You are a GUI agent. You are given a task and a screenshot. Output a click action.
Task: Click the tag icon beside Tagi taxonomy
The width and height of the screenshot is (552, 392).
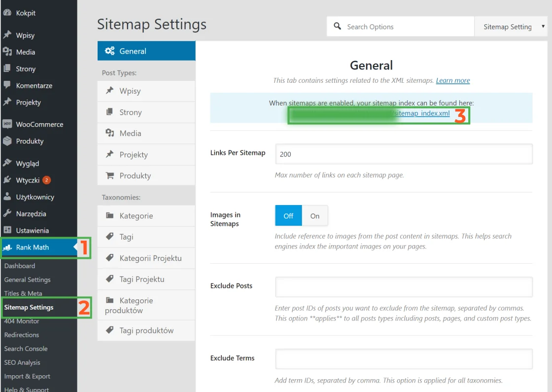point(110,236)
